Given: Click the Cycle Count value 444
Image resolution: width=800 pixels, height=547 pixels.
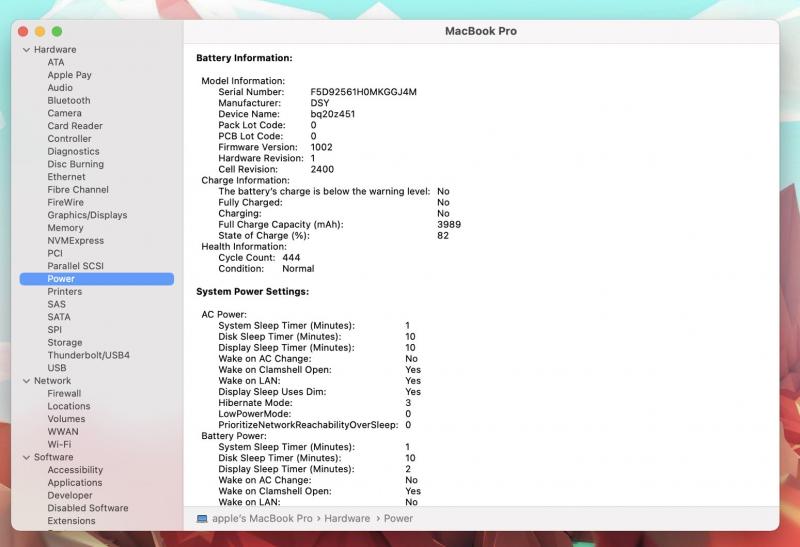Looking at the screenshot, I should [291, 258].
